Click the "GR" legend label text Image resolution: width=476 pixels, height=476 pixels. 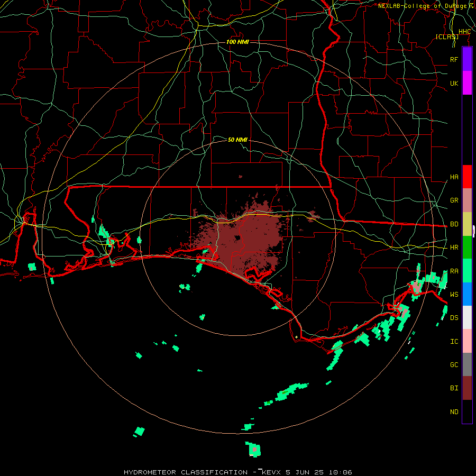(454, 200)
